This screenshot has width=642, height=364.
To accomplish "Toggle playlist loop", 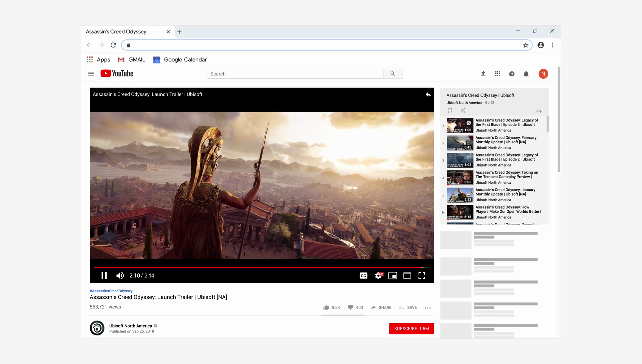I will coord(450,110).
